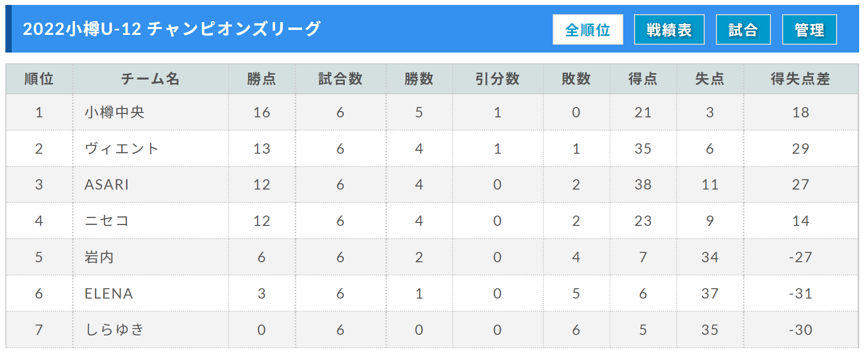Select the 順位 column header
Viewport: 868px width, 356px height.
39,79
